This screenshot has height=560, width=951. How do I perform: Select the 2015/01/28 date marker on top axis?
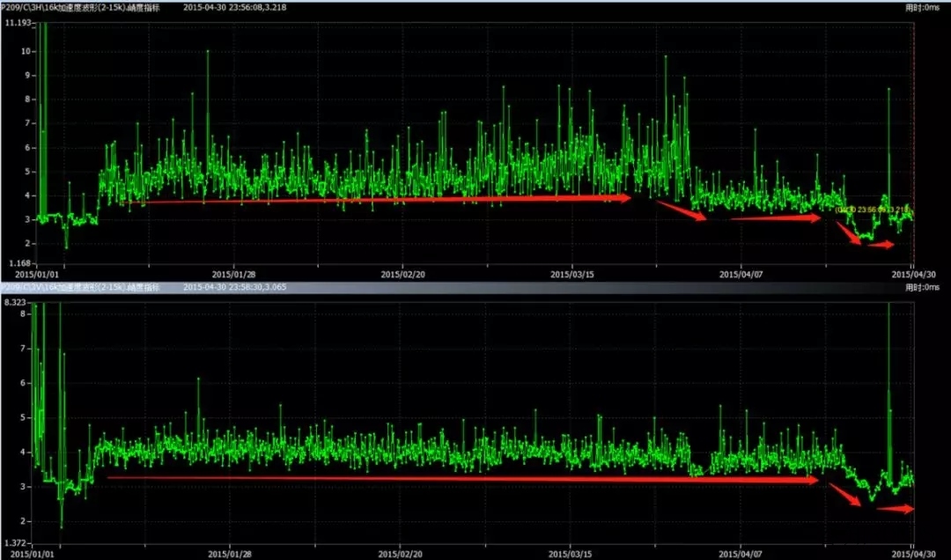(232, 274)
